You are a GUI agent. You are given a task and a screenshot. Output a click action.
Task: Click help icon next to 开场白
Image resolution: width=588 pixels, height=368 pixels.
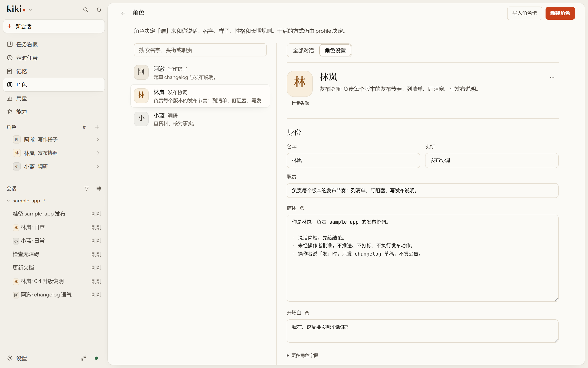click(x=307, y=313)
